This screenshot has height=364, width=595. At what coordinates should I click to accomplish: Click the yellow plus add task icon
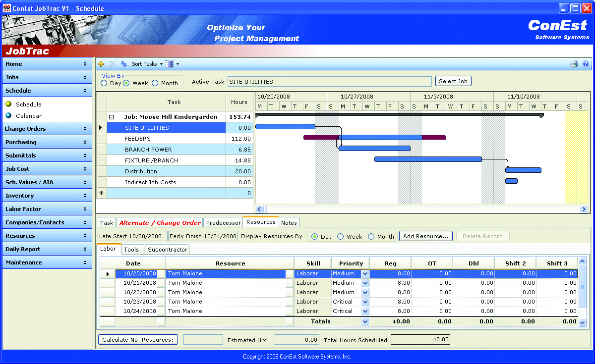(x=101, y=64)
